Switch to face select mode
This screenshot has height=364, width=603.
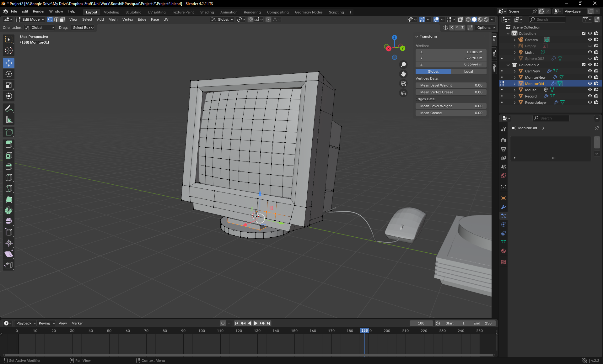click(x=62, y=19)
